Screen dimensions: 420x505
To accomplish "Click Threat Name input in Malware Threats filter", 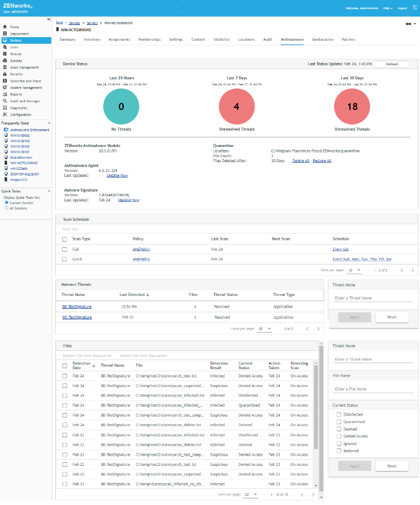I will 373,298.
